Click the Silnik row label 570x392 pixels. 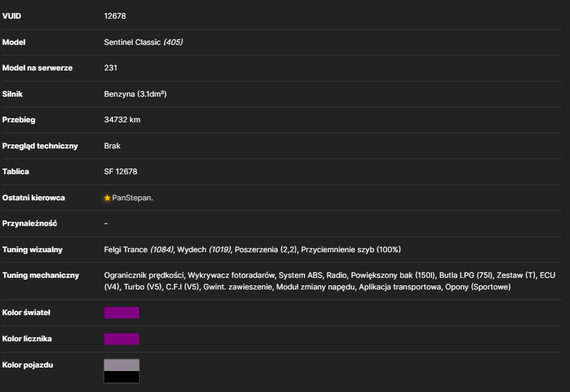(x=12, y=94)
